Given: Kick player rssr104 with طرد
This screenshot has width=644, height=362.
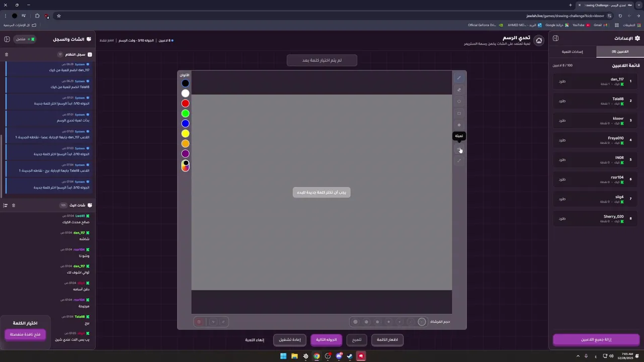Looking at the screenshot, I should coord(562,179).
